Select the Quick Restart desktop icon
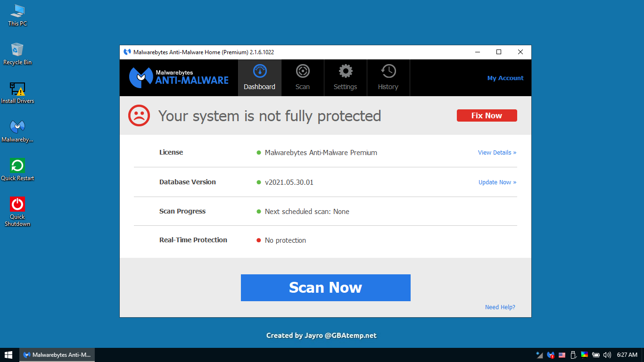 click(17, 170)
